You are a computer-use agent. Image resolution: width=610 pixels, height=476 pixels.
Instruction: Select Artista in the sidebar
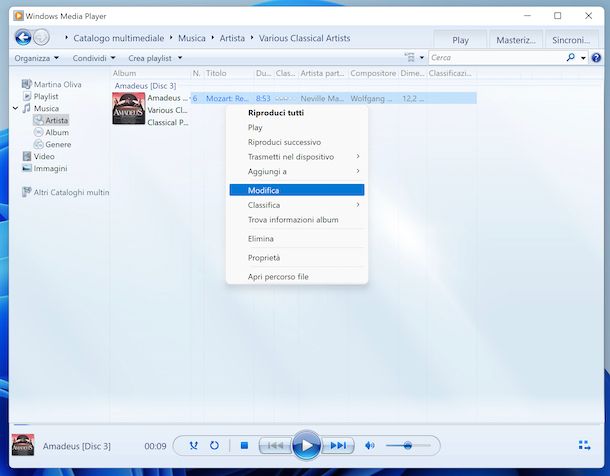(x=51, y=121)
